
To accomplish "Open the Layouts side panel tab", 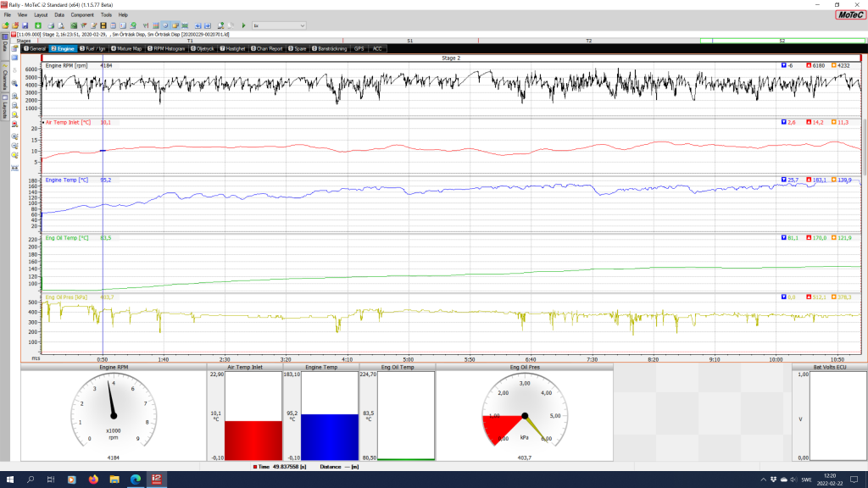I will tap(5, 106).
